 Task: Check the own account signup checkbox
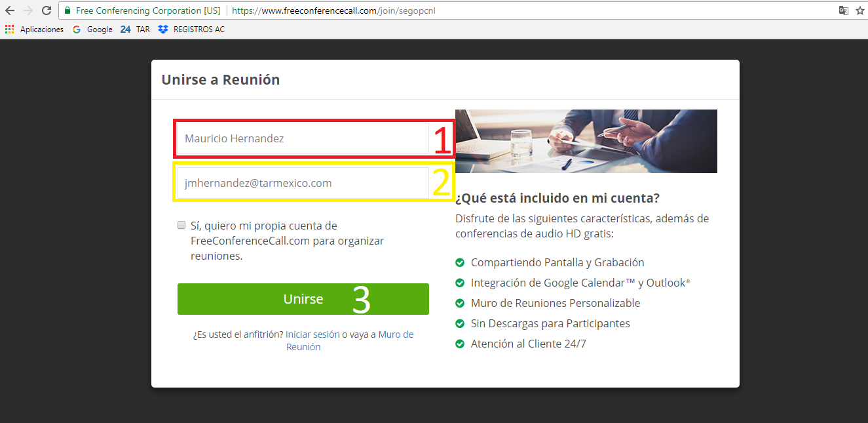[x=181, y=226]
